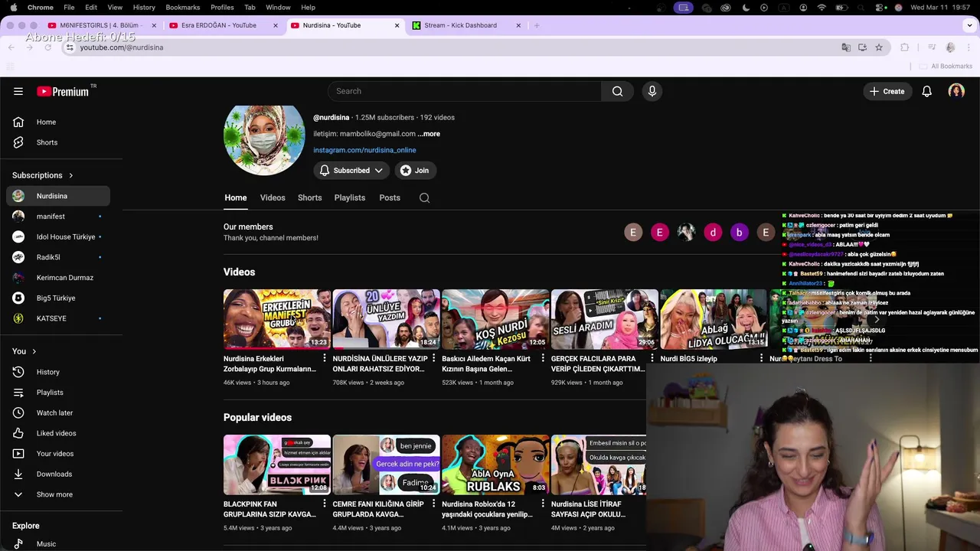
Task: Open All Bookmarks folder
Action: click(x=946, y=67)
